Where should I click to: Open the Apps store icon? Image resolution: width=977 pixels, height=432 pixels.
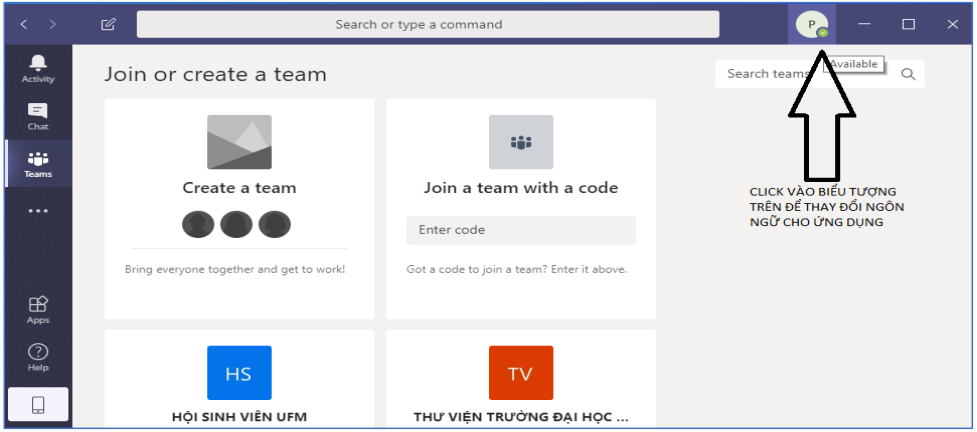tap(38, 309)
